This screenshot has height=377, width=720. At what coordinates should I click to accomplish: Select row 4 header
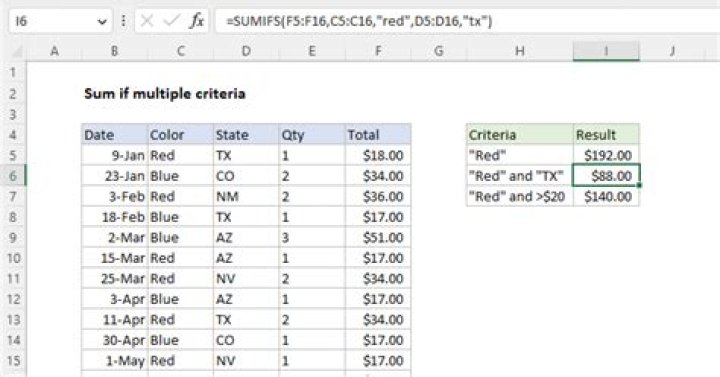click(x=13, y=135)
